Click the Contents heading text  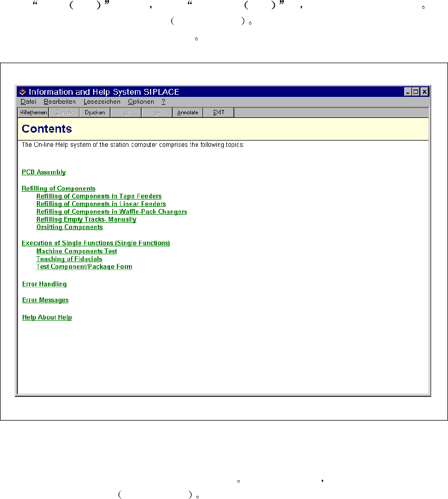47,129
